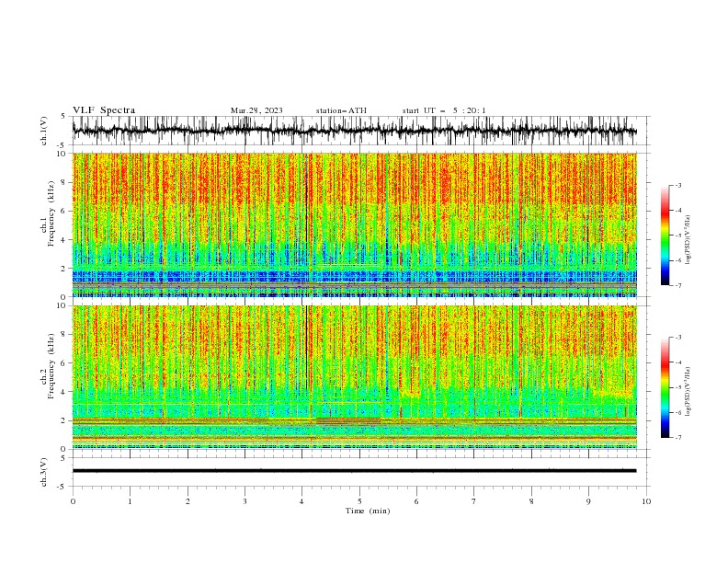Click the ch.1 voltage waveform trace

point(354,131)
